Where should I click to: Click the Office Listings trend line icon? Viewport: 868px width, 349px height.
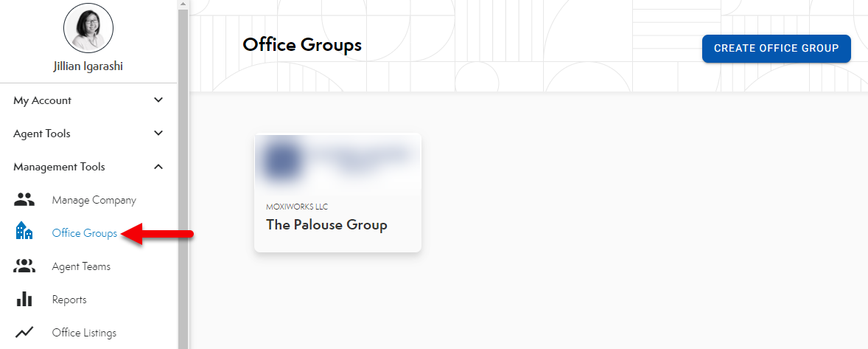tap(24, 333)
